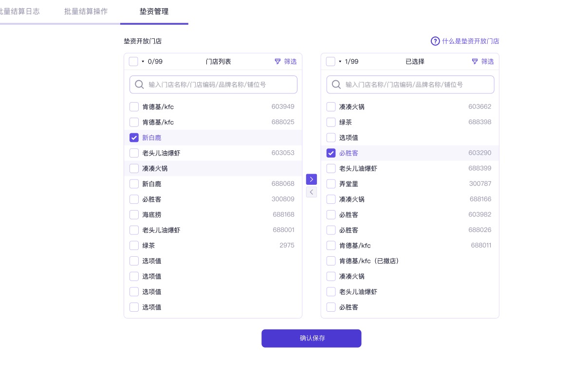
Task: Click filter funnel icon in 门店列表 panel
Action: [277, 62]
